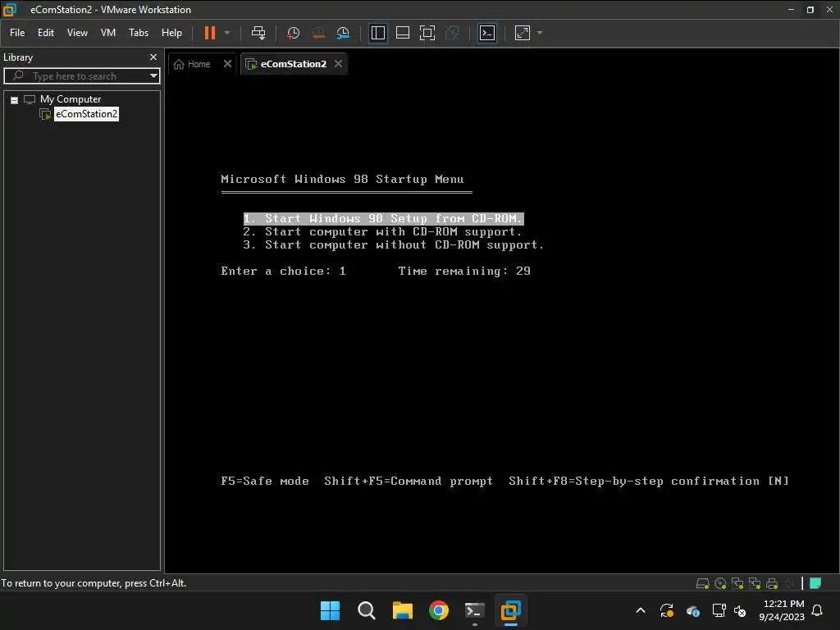Open the notifications bell icon
This screenshot has width=840, height=630.
(818, 610)
